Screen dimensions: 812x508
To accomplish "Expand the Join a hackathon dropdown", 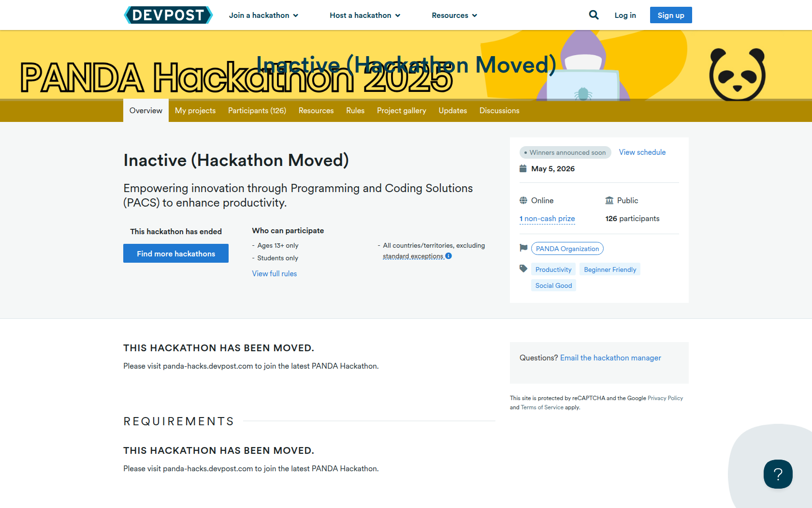I will click(263, 15).
